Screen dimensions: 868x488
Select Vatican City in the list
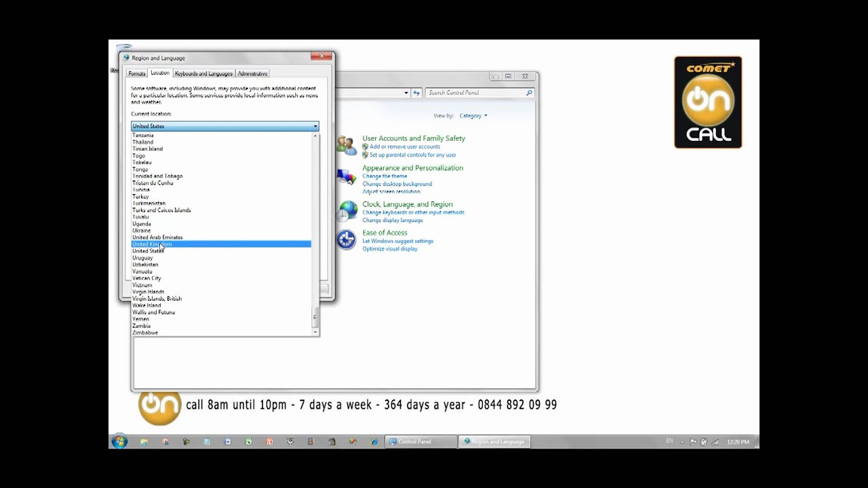point(221,278)
